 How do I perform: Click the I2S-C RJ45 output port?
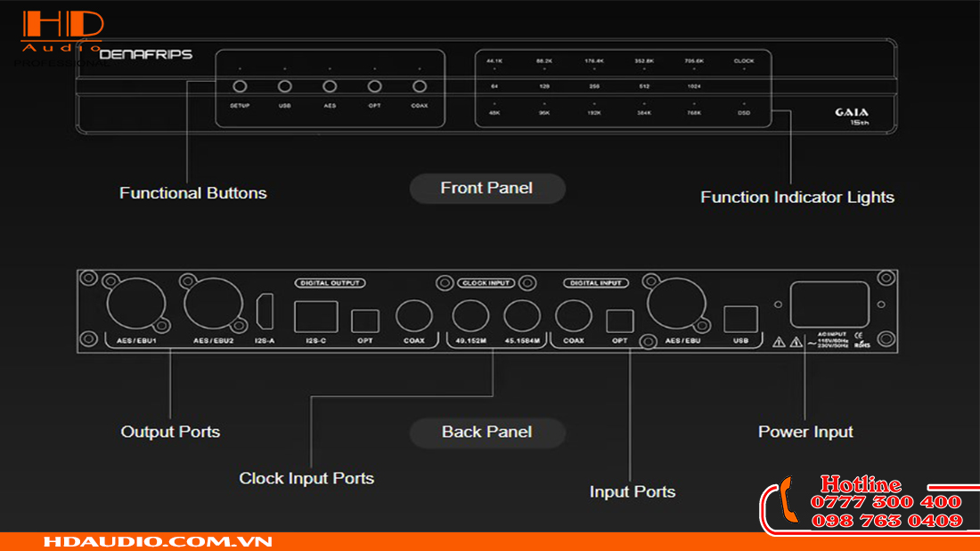tap(316, 316)
